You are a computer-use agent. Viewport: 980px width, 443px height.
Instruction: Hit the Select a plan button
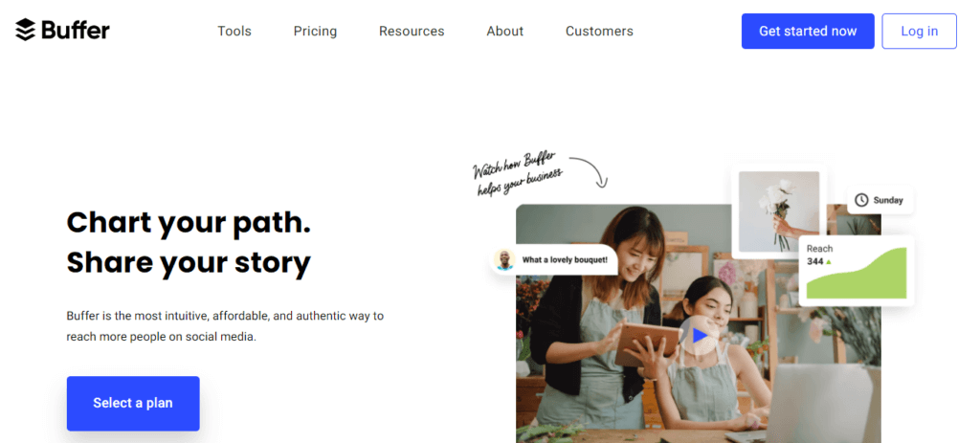click(x=133, y=403)
